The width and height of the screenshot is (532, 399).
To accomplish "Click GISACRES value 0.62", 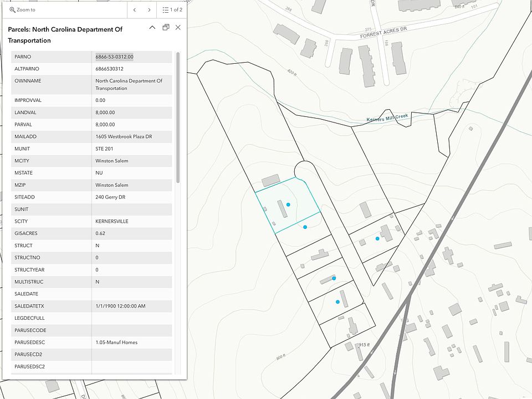I will 100,233.
